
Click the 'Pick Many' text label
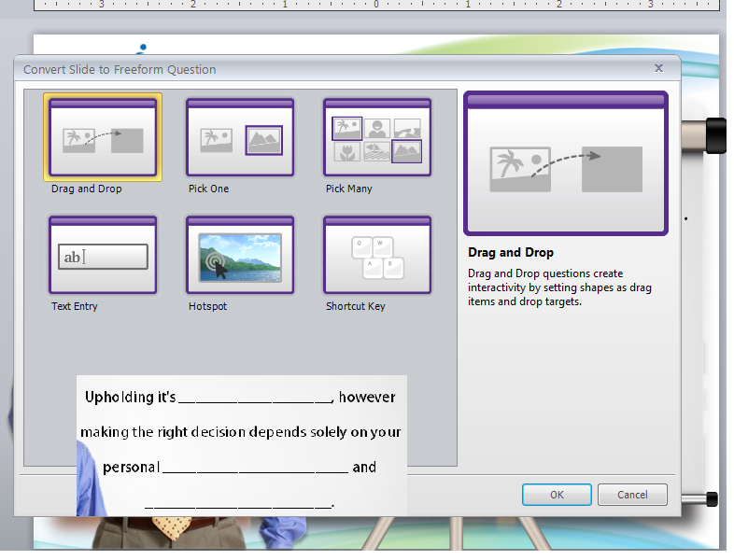tap(348, 189)
